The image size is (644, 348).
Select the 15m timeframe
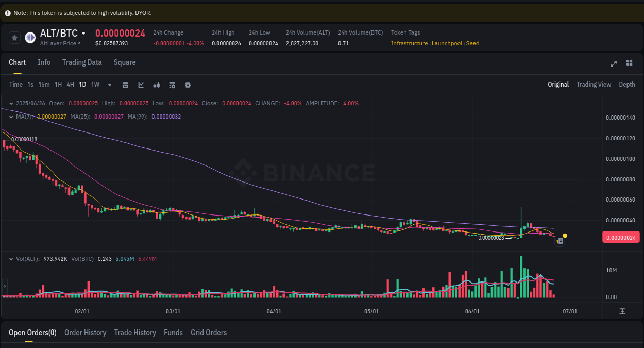tap(44, 85)
